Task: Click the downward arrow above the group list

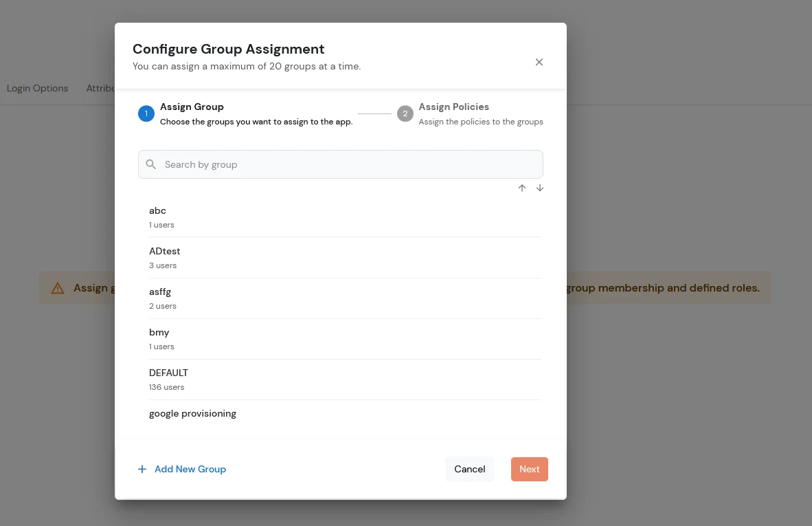Action: (x=540, y=188)
